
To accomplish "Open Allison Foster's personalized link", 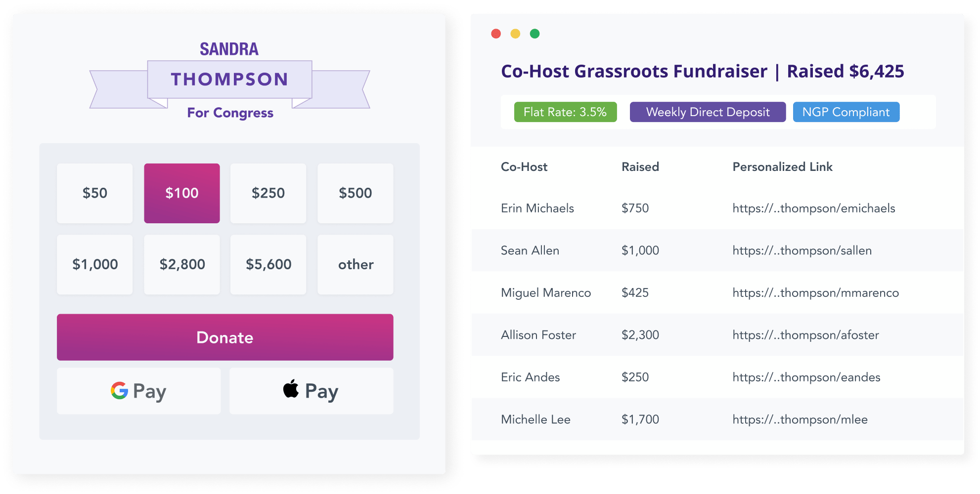I will (x=805, y=335).
